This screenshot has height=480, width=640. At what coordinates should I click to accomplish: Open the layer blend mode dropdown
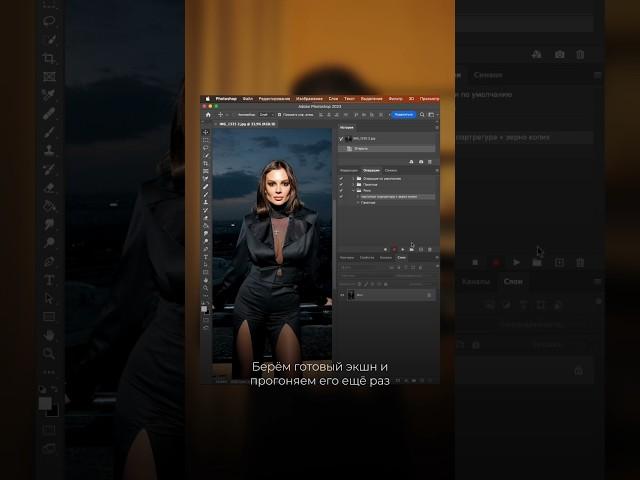(x=365, y=276)
